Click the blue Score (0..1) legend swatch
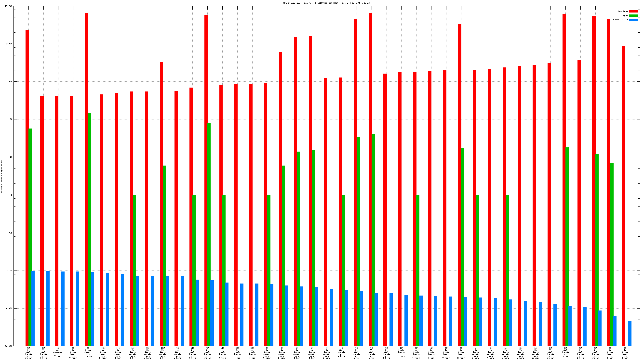Image resolution: width=644 pixels, height=362 pixels. point(633,20)
